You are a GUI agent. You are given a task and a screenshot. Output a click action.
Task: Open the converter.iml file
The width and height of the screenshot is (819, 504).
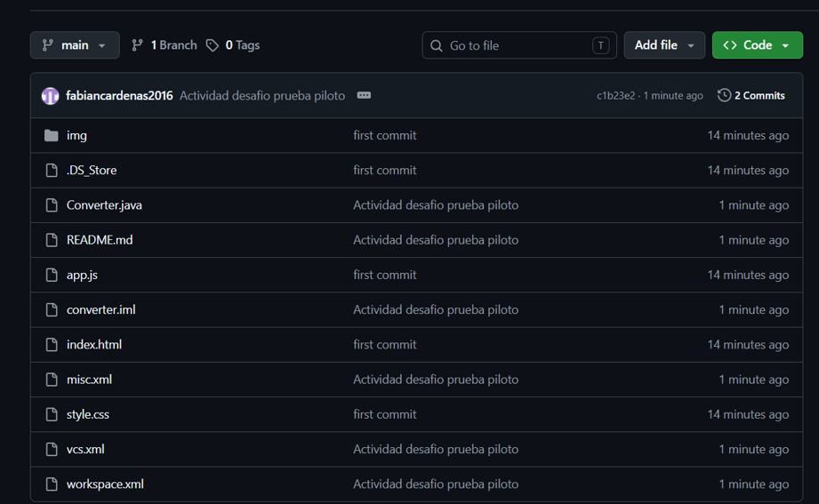point(100,309)
